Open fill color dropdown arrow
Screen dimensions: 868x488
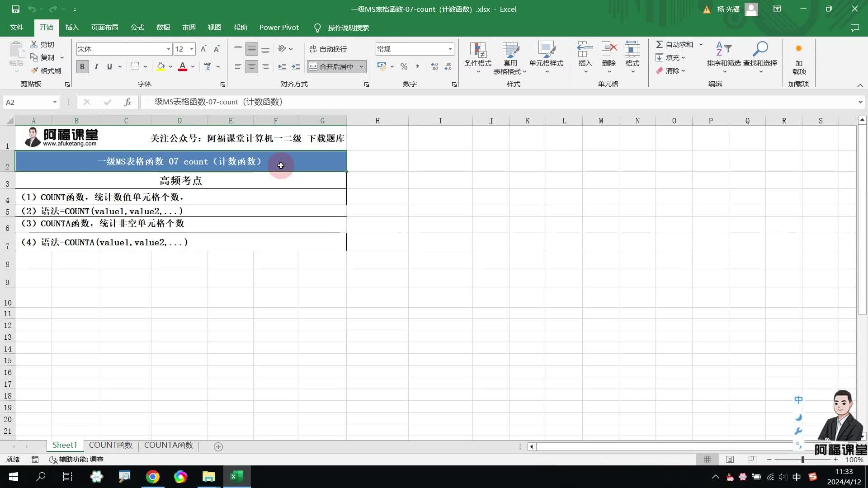point(170,66)
